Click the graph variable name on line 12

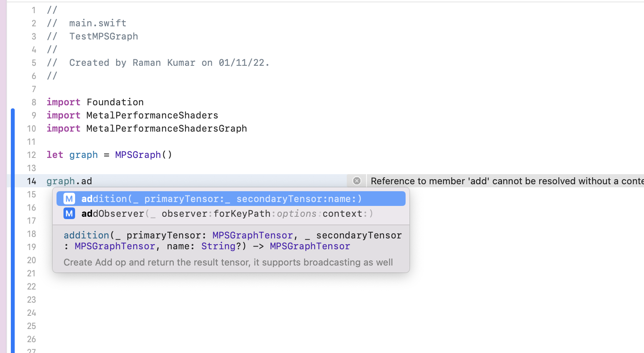pyautogui.click(x=84, y=155)
